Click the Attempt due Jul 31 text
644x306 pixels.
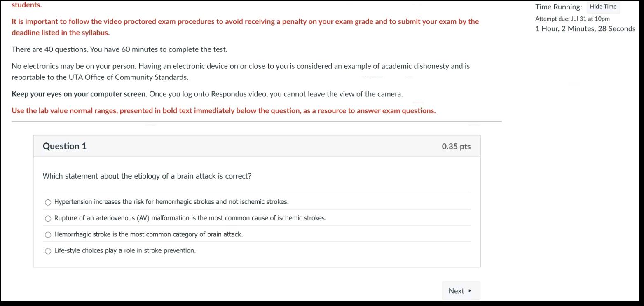click(572, 19)
